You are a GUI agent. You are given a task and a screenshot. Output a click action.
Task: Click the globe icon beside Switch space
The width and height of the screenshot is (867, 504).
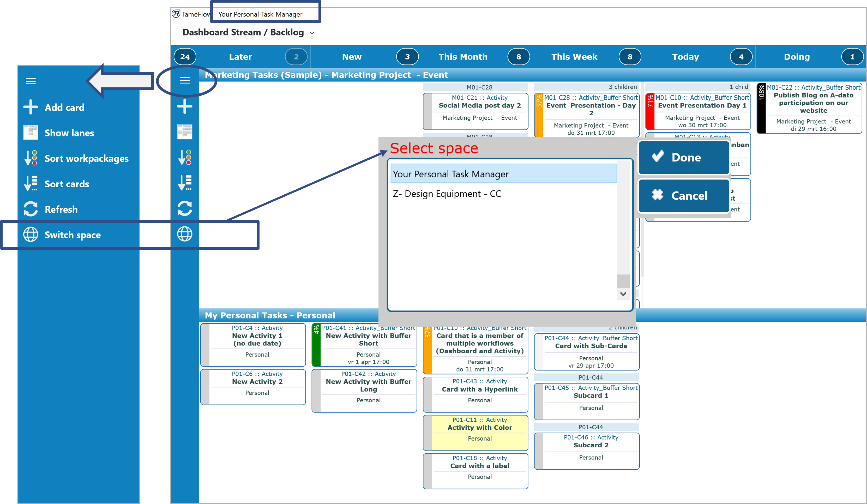tap(31, 235)
